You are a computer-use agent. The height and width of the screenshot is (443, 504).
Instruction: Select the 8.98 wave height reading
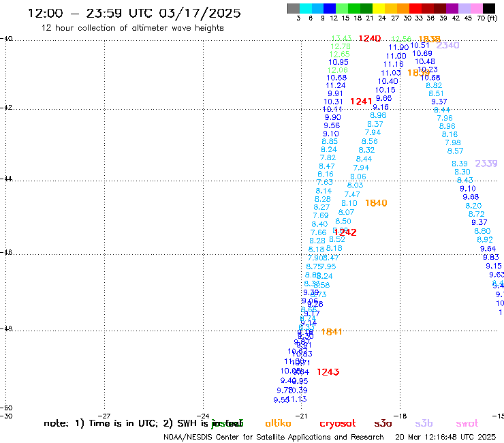click(x=378, y=115)
